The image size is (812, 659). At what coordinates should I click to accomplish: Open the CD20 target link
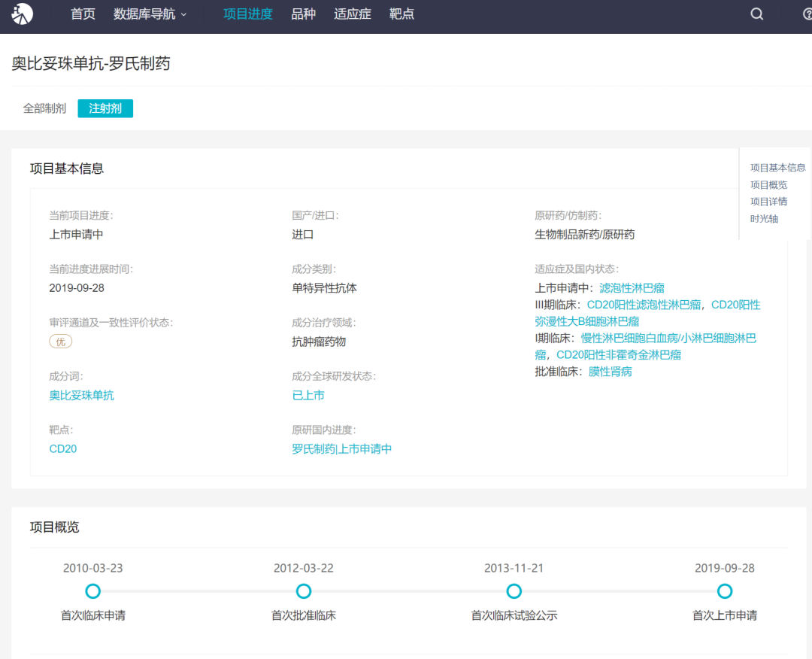(62, 448)
